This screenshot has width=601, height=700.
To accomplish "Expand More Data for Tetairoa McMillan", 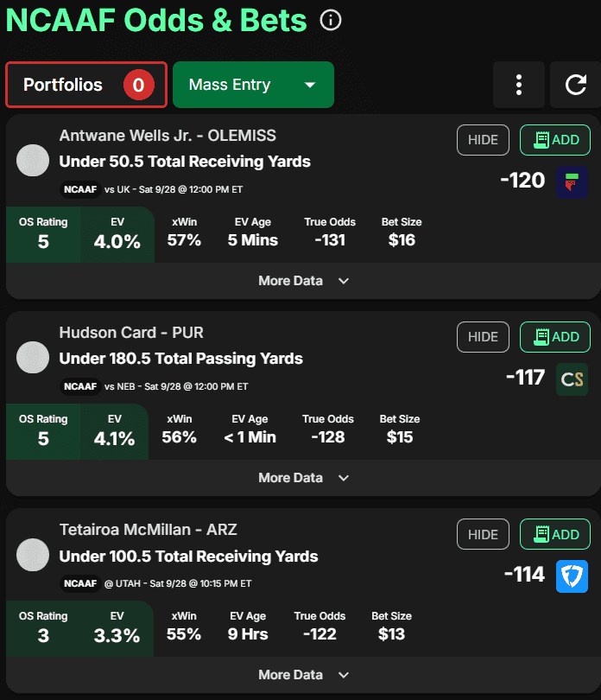I will point(303,675).
